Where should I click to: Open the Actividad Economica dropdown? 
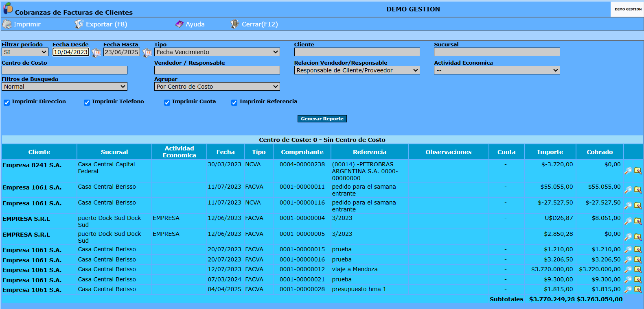click(x=497, y=70)
